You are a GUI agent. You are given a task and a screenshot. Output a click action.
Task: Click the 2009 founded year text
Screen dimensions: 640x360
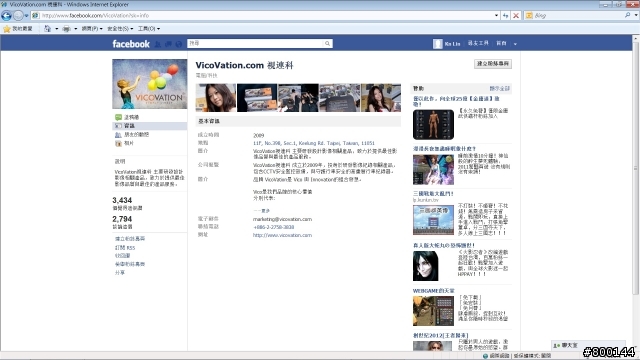click(258, 135)
